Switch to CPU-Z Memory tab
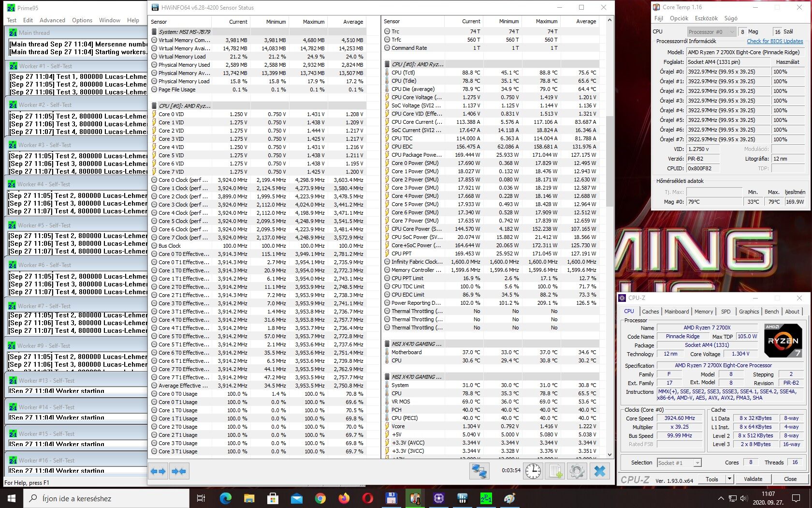 704,312
